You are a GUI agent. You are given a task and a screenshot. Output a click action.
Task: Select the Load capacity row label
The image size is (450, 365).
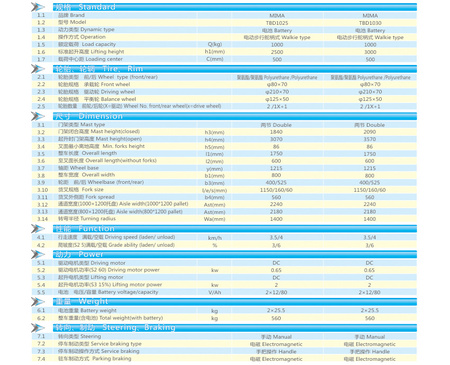[87, 44]
